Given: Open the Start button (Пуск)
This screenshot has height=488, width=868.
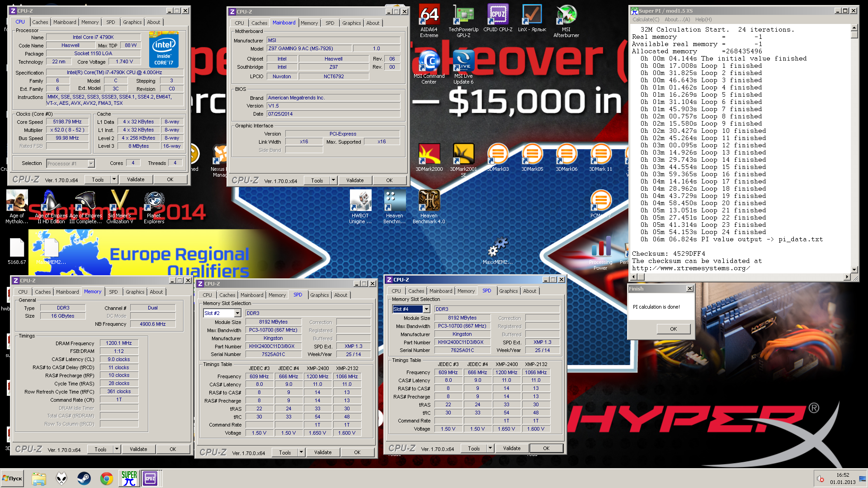Looking at the screenshot, I should point(12,478).
